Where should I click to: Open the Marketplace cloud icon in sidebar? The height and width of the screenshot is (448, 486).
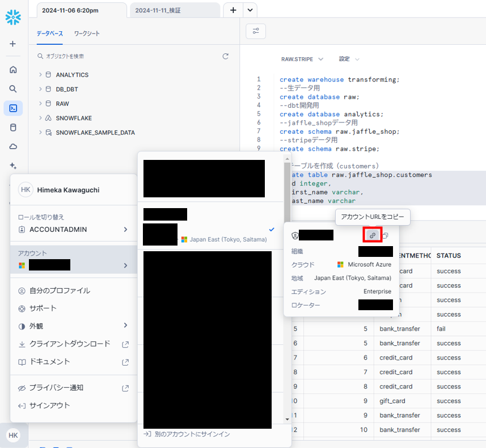click(x=12, y=147)
